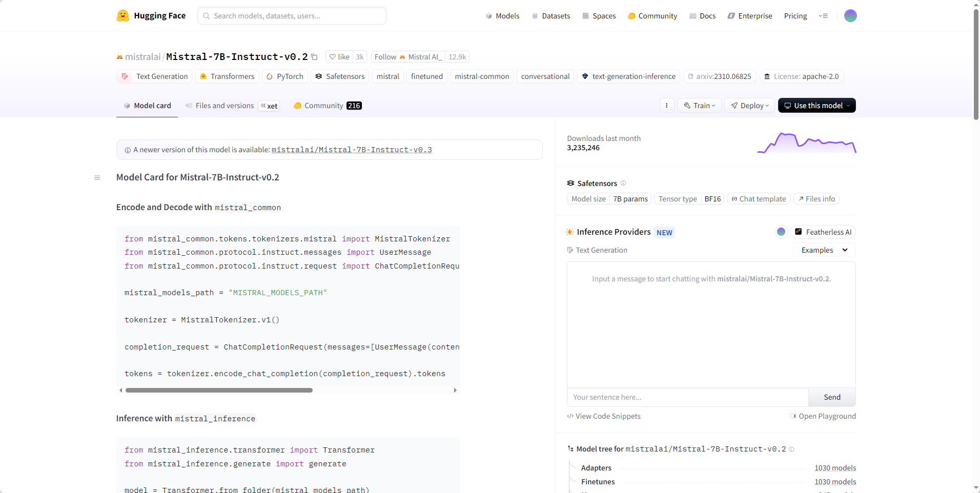Click the info icon next to Safetensors
This screenshot has width=980, height=493.
click(x=623, y=183)
